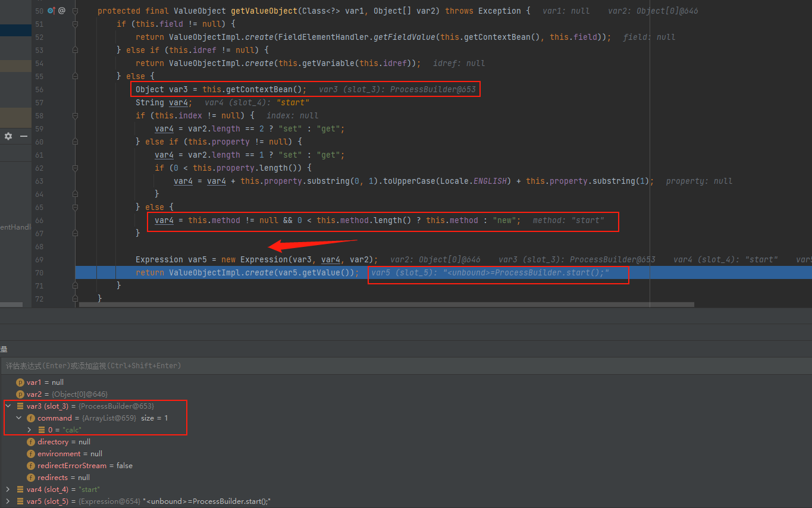The image size is (812, 508).
Task: Click line number 66 in the gutter
Action: (39, 220)
